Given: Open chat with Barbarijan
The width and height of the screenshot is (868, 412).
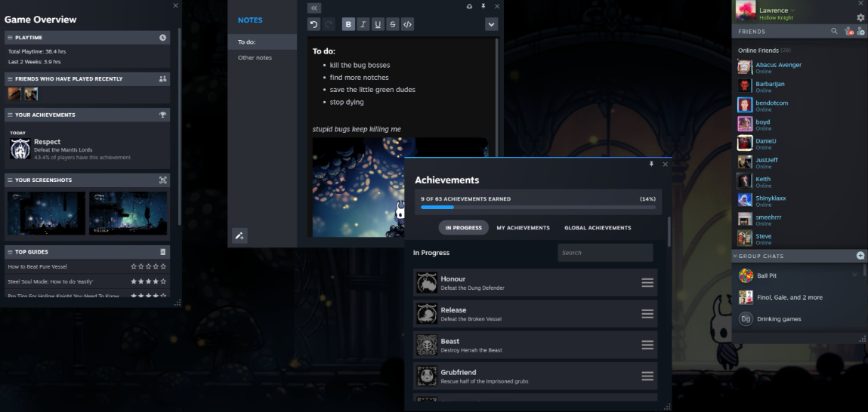Looking at the screenshot, I should [800, 86].
